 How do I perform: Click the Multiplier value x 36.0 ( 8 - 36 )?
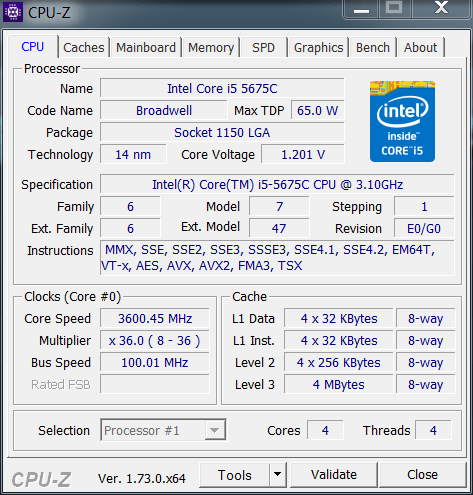coord(155,340)
